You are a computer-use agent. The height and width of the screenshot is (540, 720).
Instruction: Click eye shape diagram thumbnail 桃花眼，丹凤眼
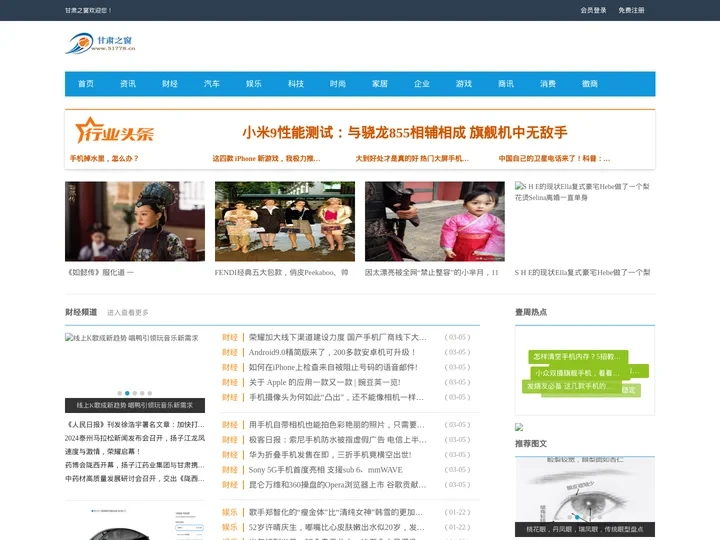click(x=585, y=496)
